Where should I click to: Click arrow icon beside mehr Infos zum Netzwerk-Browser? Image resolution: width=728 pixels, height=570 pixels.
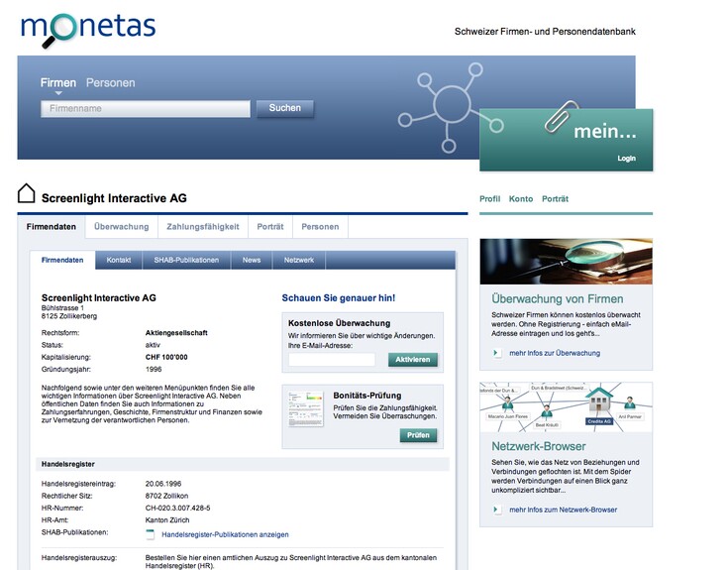click(496, 510)
